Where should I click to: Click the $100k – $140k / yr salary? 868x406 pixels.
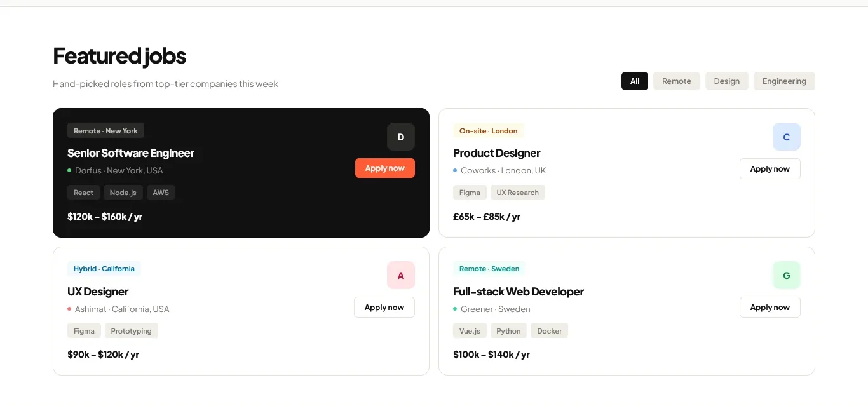click(491, 355)
